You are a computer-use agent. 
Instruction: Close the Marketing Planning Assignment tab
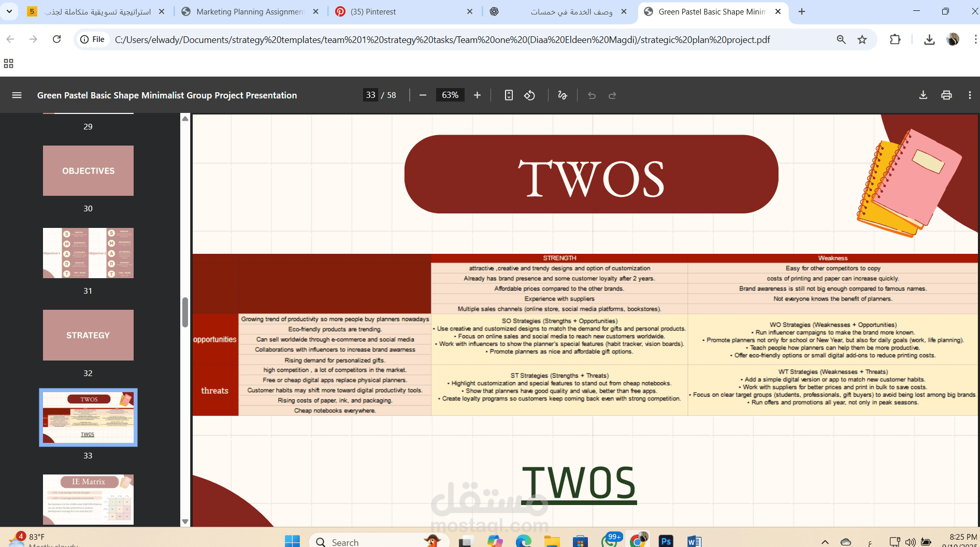pyautogui.click(x=315, y=11)
